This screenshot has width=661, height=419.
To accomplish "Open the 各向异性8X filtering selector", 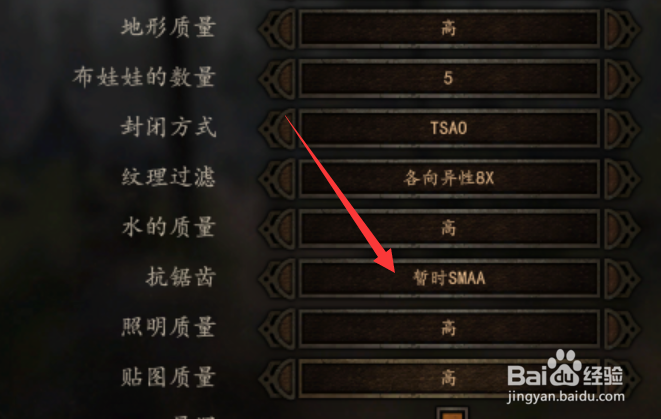I will (449, 178).
